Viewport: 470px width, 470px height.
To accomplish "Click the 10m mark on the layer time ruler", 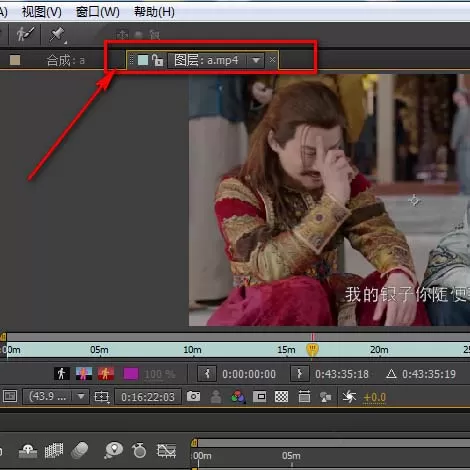I will [192, 350].
